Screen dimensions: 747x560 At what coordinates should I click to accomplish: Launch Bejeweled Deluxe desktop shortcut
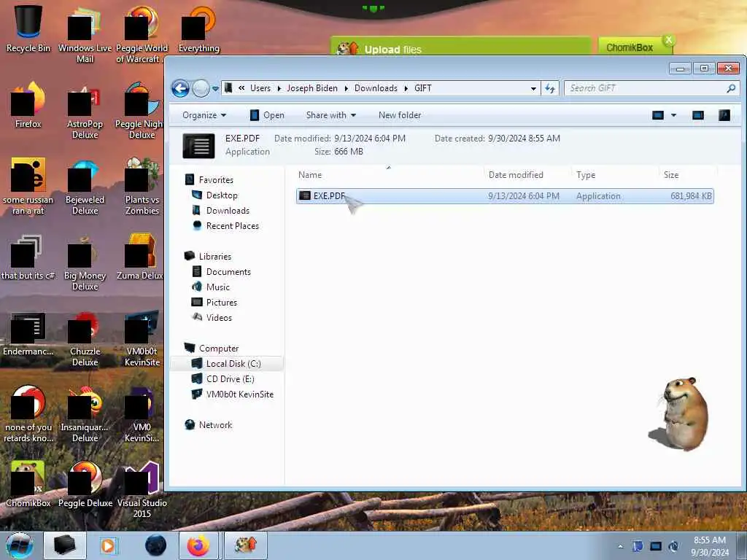[x=85, y=187]
